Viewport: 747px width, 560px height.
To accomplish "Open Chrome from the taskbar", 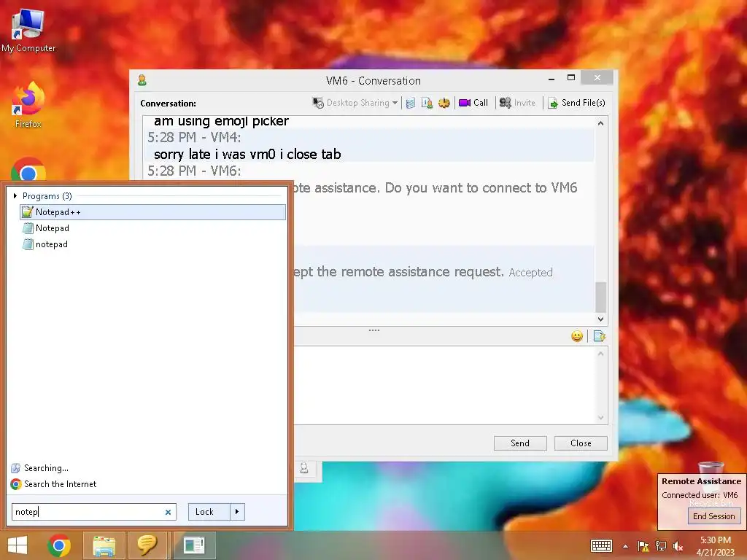I will click(59, 545).
